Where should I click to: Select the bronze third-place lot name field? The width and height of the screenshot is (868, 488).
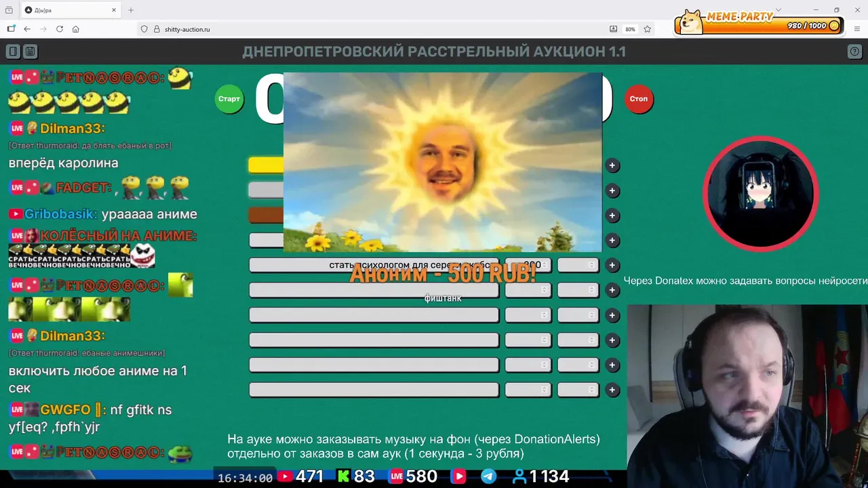click(266, 215)
